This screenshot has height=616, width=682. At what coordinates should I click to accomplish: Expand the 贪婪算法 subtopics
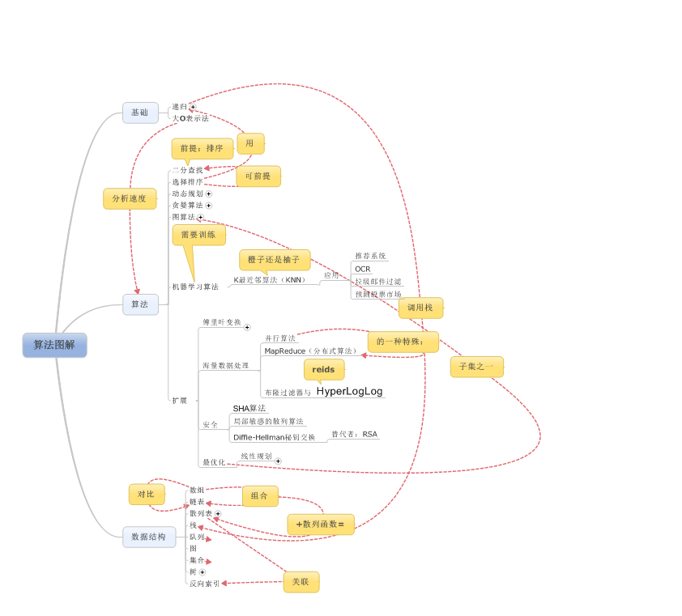point(208,206)
